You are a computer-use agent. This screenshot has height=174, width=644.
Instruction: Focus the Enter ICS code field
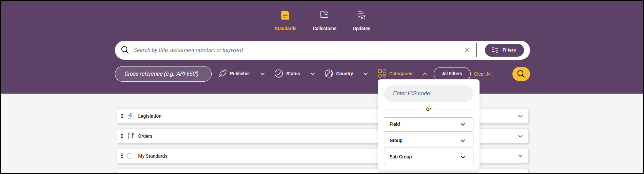click(x=428, y=94)
